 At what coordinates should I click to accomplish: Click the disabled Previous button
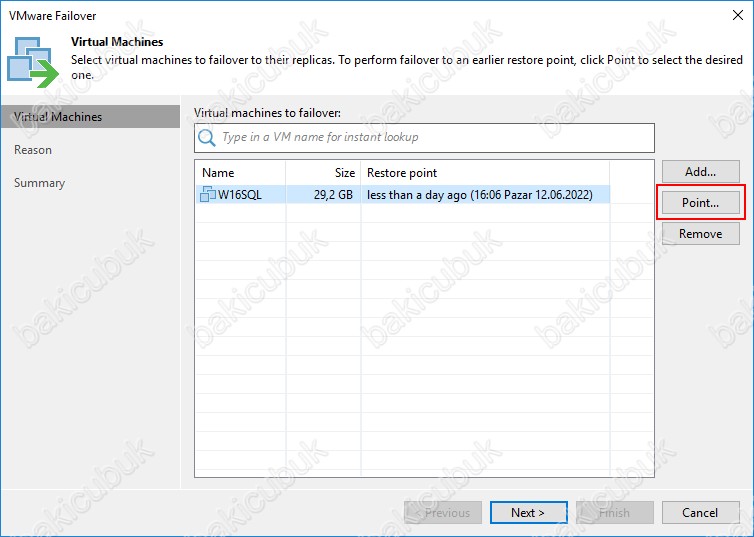tap(443, 513)
